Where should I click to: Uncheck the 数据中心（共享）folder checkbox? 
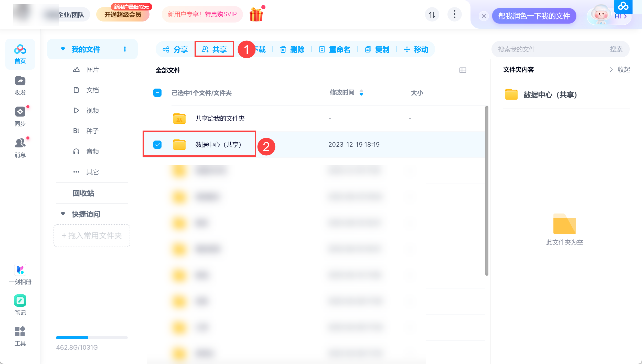[157, 145]
